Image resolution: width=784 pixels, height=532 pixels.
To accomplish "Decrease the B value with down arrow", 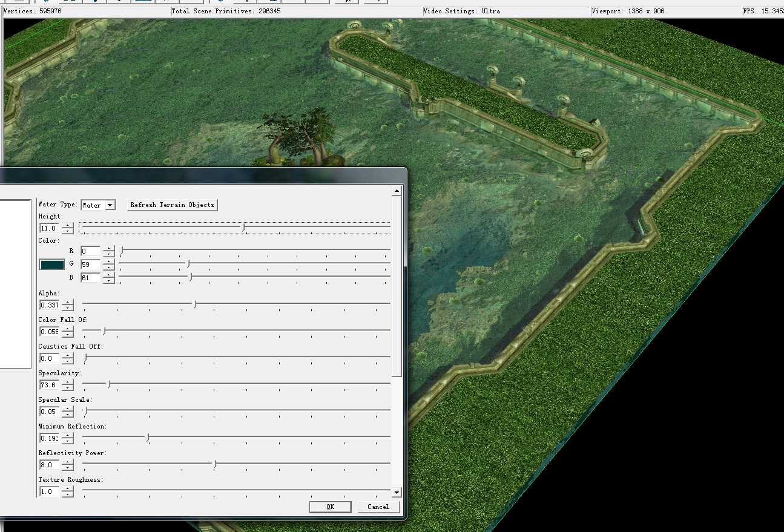I will [x=108, y=280].
